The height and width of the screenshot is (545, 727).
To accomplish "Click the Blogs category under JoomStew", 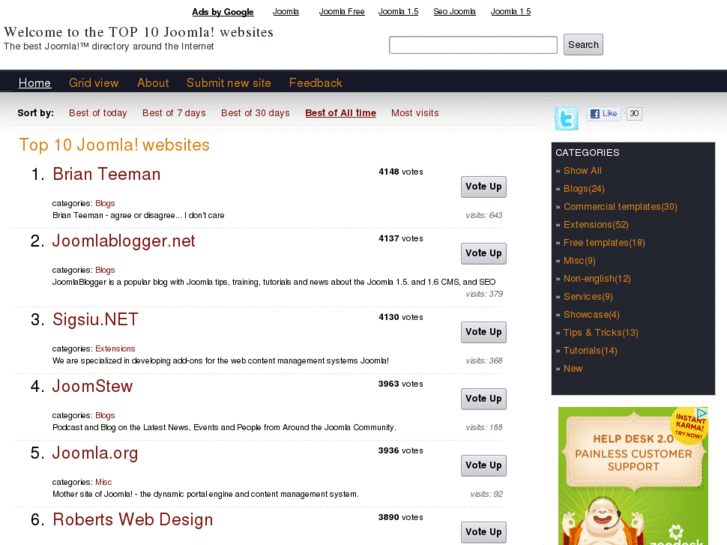I will tap(105, 416).
